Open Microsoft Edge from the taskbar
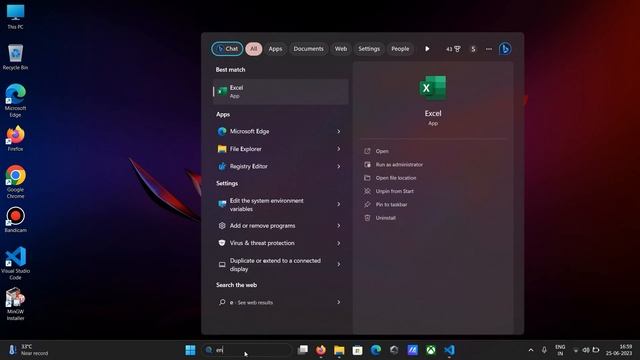The image size is (640, 360). click(376, 350)
